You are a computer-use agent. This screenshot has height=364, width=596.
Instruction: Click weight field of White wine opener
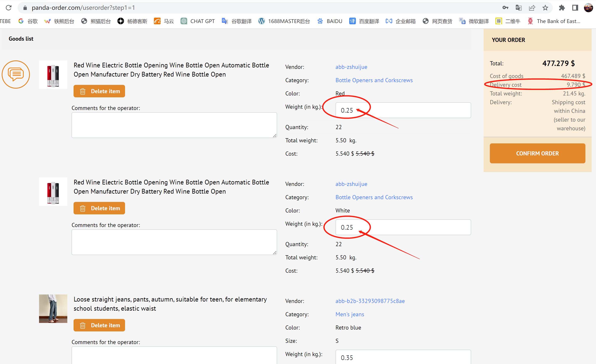[x=403, y=227]
